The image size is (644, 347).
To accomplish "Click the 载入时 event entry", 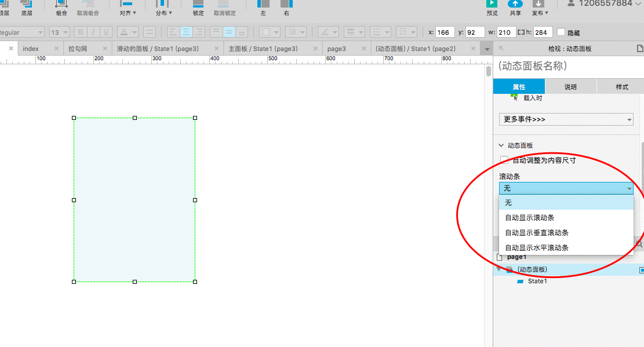I will click(533, 98).
